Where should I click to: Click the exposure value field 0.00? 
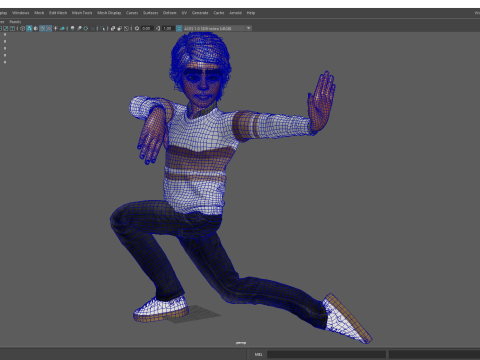point(147,28)
